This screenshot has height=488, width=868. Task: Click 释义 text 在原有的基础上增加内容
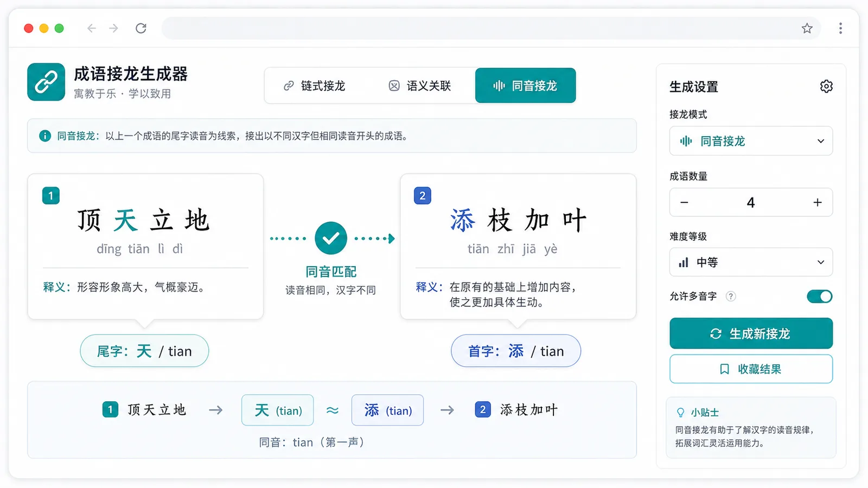(513, 287)
